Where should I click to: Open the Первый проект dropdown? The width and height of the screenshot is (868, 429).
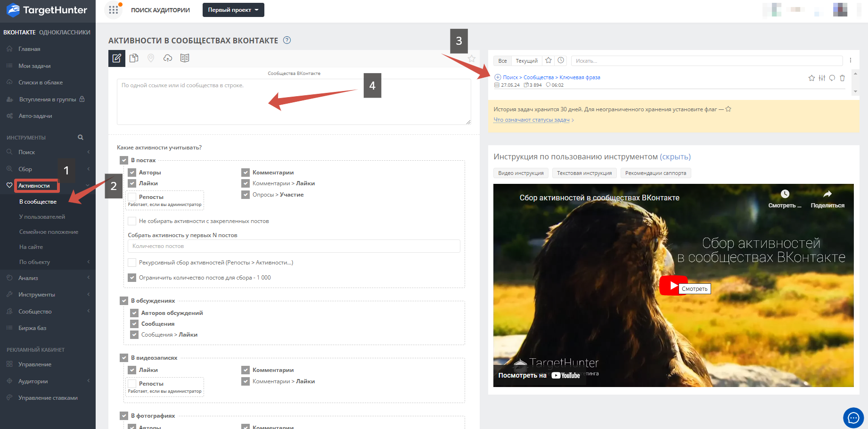point(233,10)
